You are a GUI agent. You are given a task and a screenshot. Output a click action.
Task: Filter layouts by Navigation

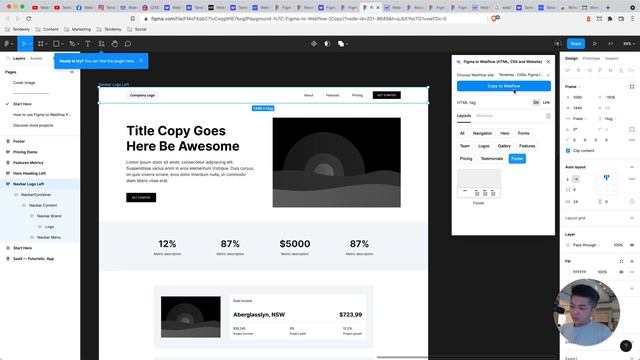point(482,133)
